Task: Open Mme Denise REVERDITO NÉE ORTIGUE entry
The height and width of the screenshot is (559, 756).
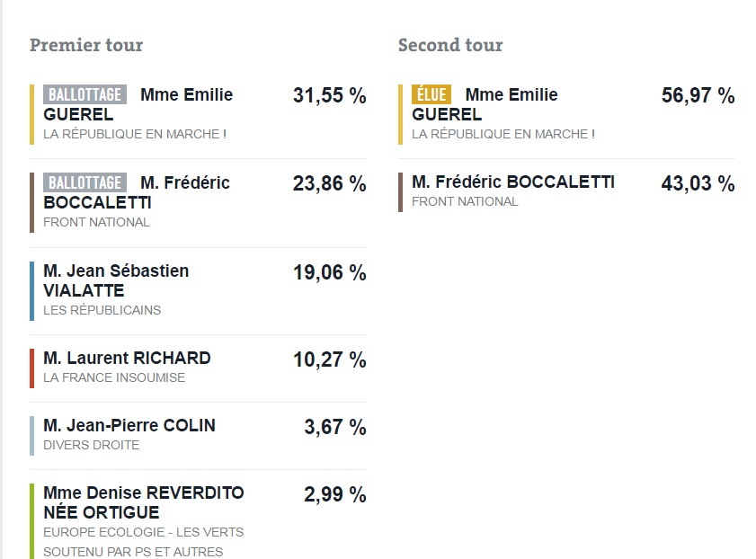Action: coord(144,502)
